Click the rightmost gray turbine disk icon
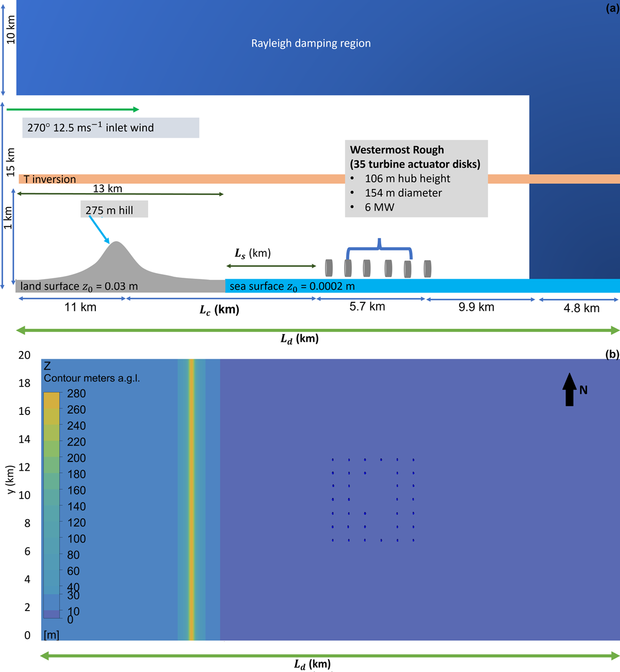The width and height of the screenshot is (620, 672). (427, 268)
